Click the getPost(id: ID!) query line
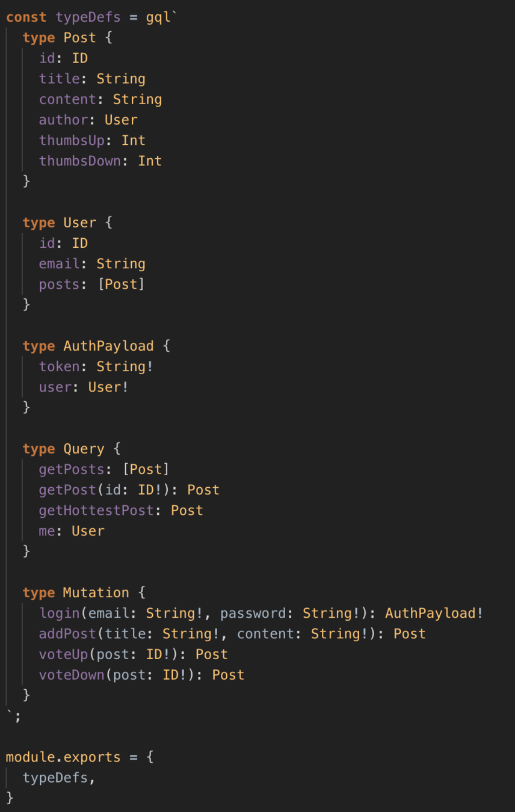The width and height of the screenshot is (515, 812). 129,490
